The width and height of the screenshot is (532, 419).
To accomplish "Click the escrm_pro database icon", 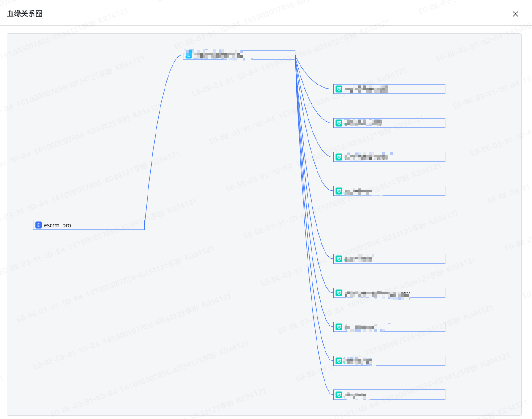I will click(x=38, y=225).
